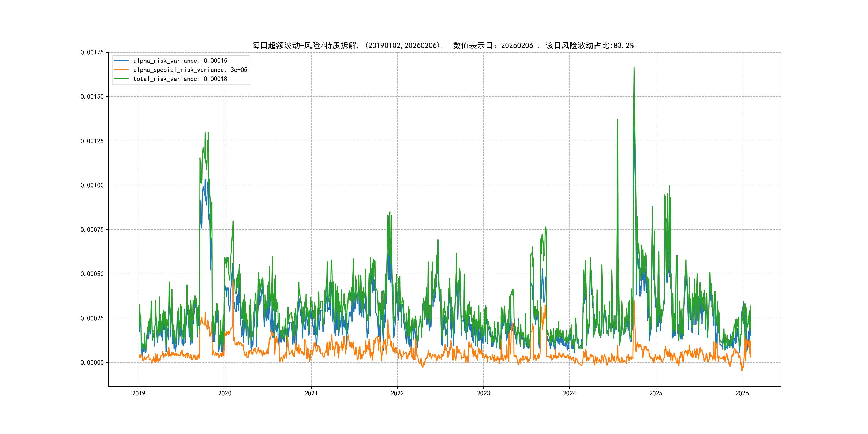868x434 pixels.
Task: Click the 0.00000 y-axis tick label
Action: tap(92, 362)
